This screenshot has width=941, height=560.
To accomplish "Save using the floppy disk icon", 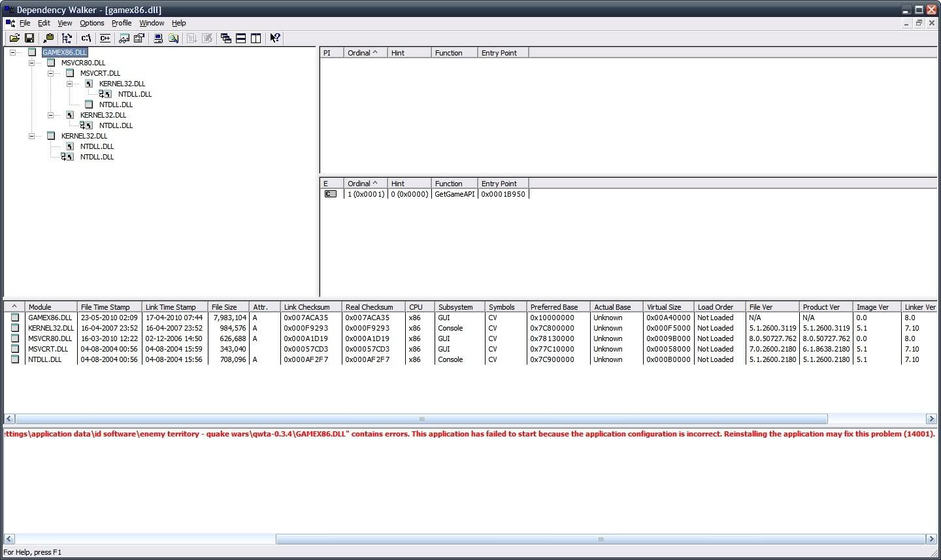I will (29, 38).
